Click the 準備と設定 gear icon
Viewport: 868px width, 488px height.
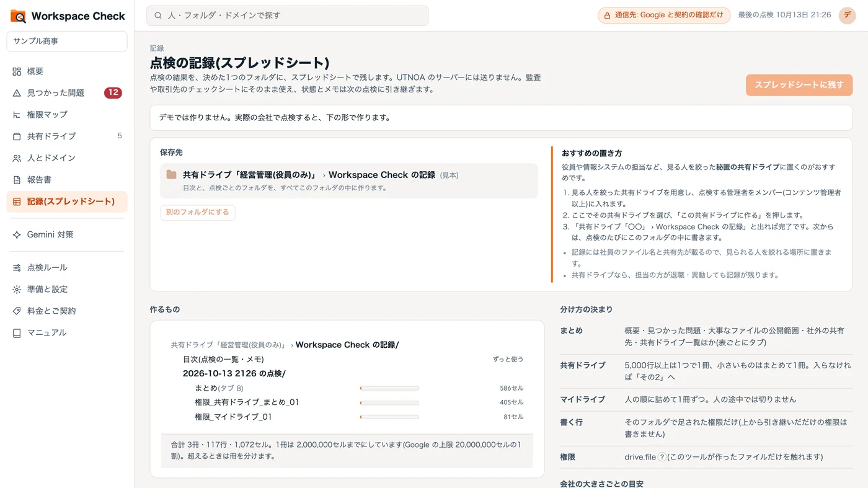pos(17,290)
